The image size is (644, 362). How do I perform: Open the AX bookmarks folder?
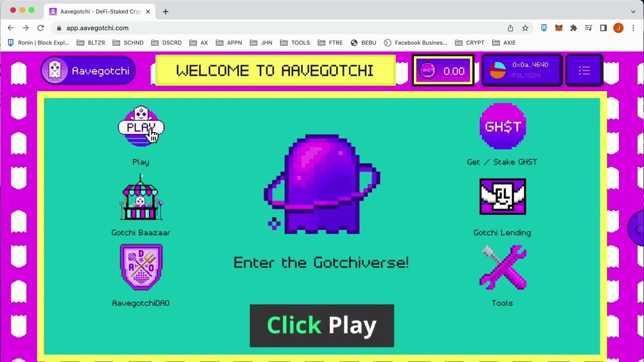click(199, 43)
